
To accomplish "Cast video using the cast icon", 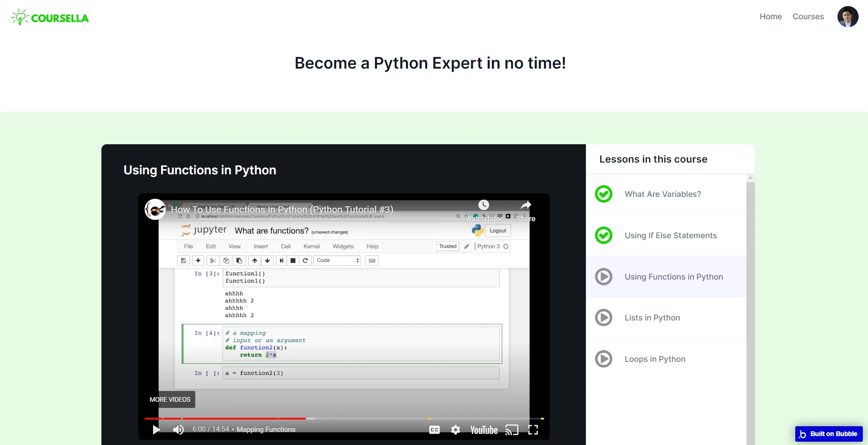I will (512, 429).
